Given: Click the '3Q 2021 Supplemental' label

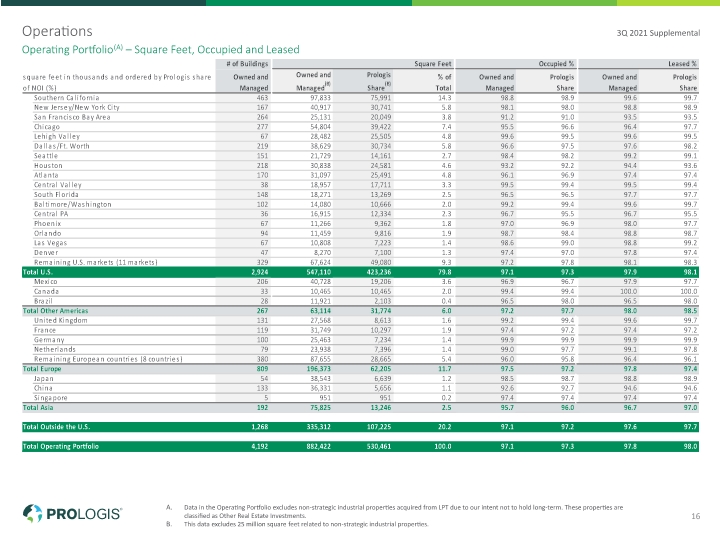Looking at the screenshot, I should click(658, 33).
